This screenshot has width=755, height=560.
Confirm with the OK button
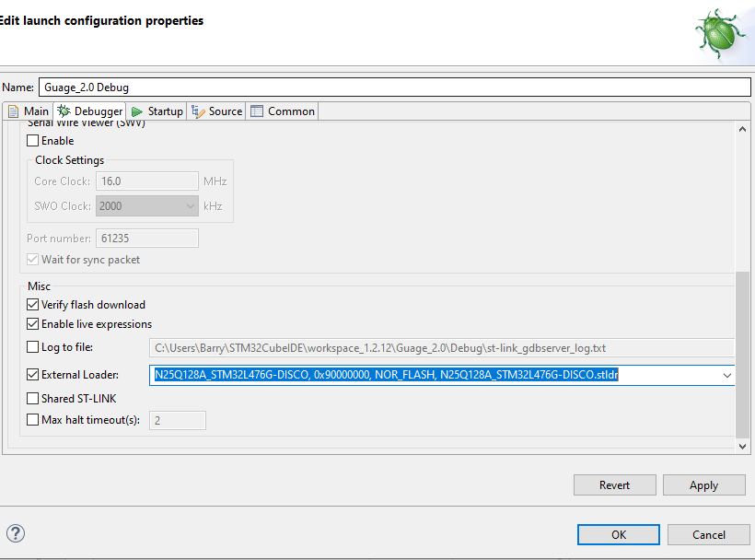point(618,534)
